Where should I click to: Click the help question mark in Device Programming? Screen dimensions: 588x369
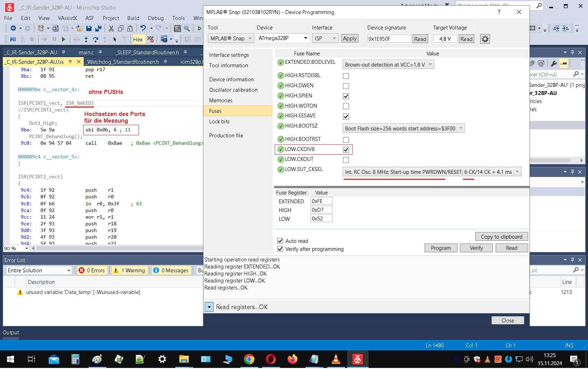click(499, 12)
